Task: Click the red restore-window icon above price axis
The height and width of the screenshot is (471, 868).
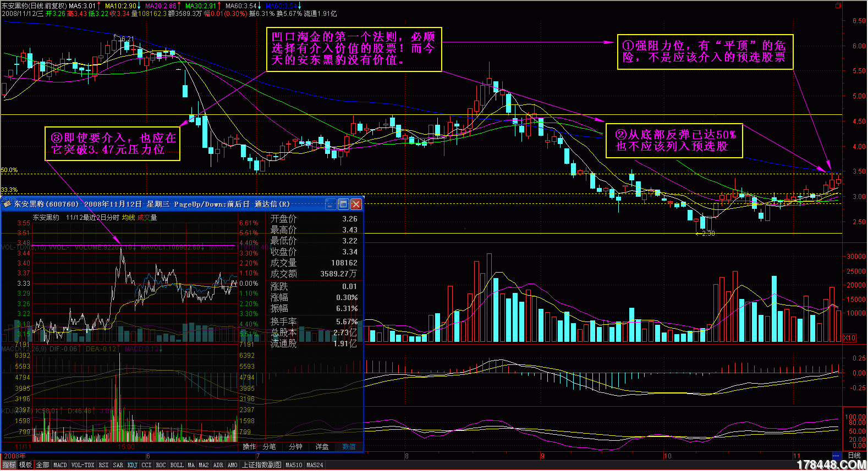Action: (x=838, y=5)
